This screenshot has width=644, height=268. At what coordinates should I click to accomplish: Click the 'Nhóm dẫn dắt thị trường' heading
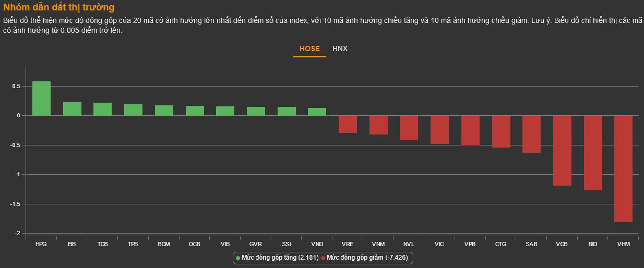click(59, 7)
